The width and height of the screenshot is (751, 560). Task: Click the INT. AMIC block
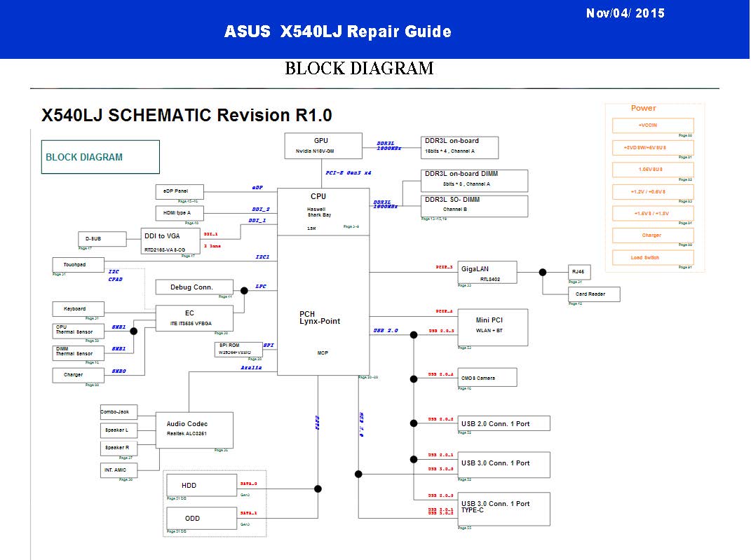(119, 470)
